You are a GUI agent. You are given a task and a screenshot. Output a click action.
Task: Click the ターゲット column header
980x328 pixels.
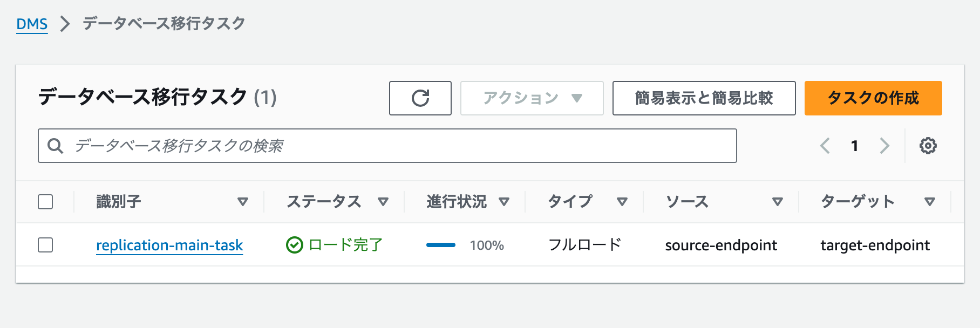[857, 202]
